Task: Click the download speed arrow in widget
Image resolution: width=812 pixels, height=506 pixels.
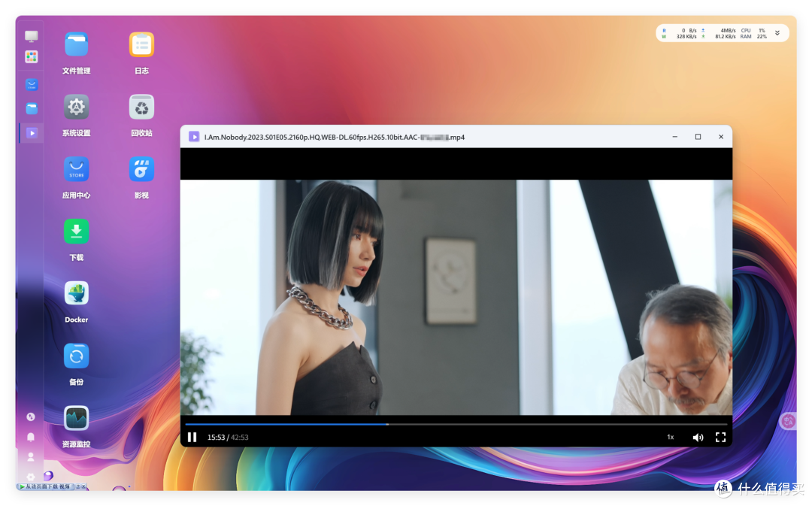Action: click(x=703, y=37)
